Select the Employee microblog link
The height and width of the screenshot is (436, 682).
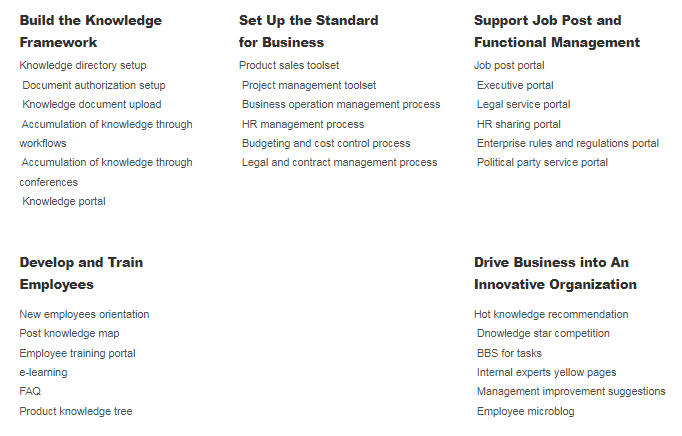point(526,412)
